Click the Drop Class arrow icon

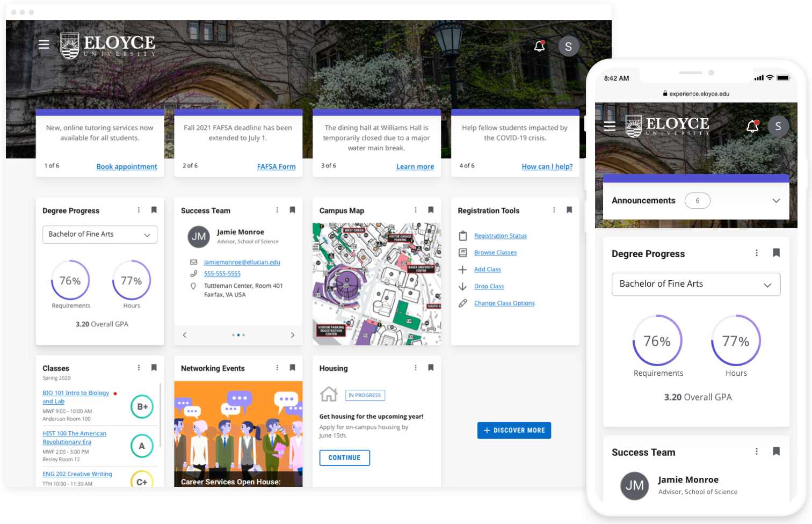coord(463,287)
